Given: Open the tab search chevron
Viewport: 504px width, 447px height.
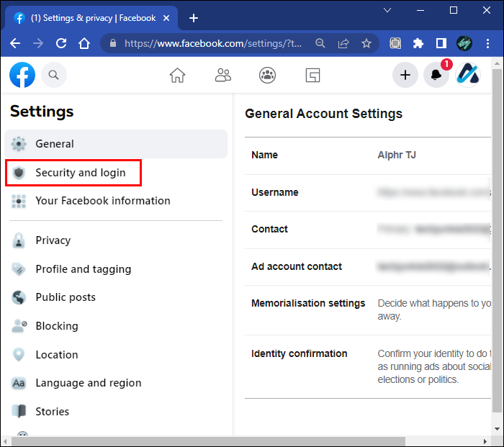Looking at the screenshot, I should (387, 10).
